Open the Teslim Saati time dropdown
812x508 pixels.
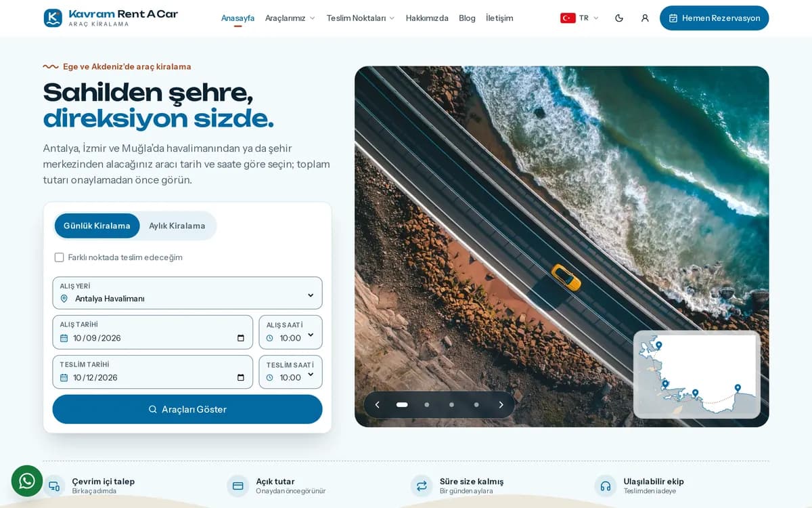click(290, 372)
